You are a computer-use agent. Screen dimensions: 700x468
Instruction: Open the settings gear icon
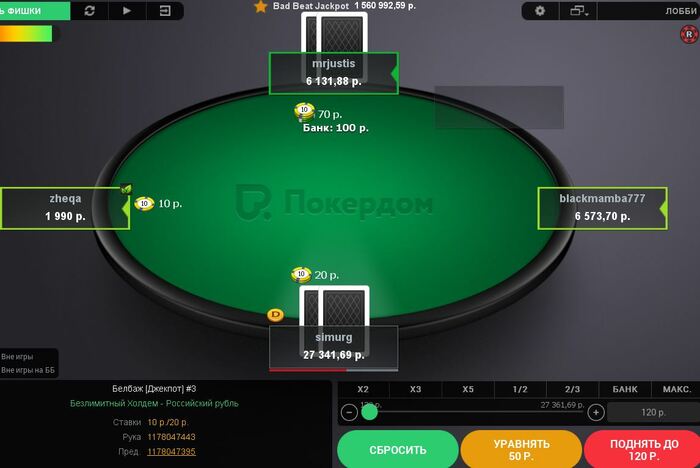pos(540,11)
